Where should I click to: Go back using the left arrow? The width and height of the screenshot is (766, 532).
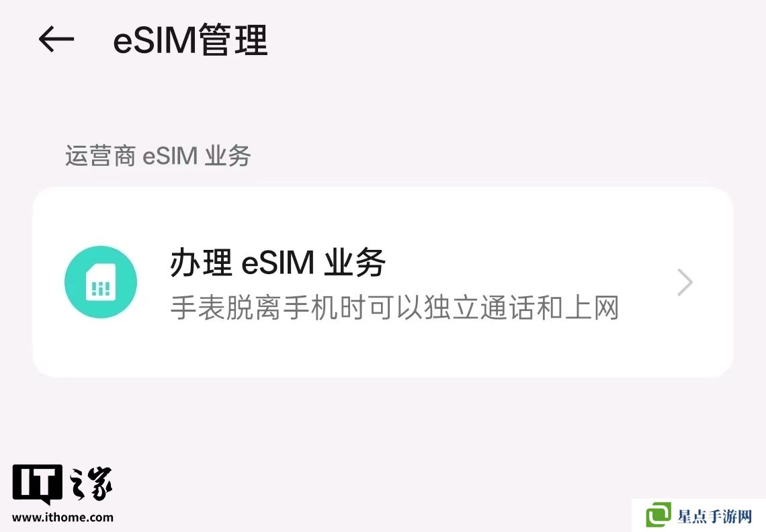coord(56,39)
